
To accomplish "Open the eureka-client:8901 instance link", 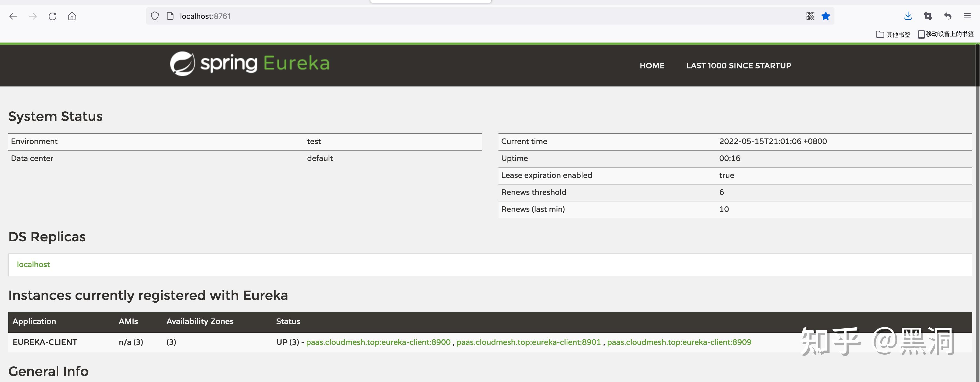I will pyautogui.click(x=528, y=342).
